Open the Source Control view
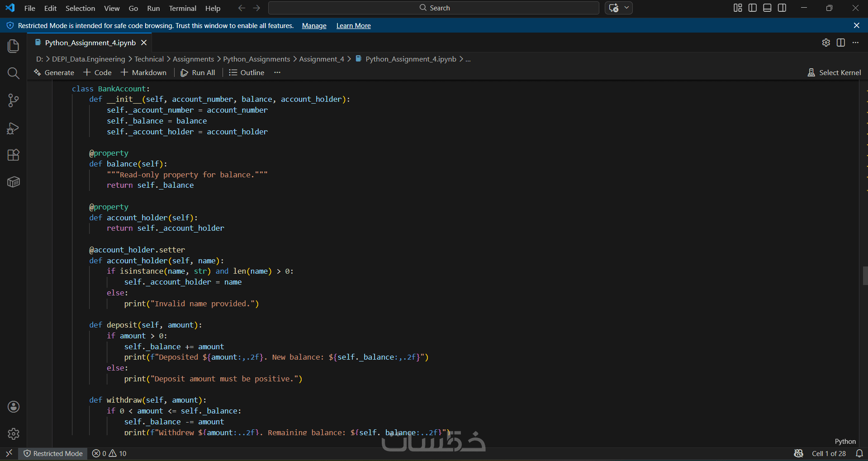Screen dimensions: 868x461 pyautogui.click(x=14, y=100)
